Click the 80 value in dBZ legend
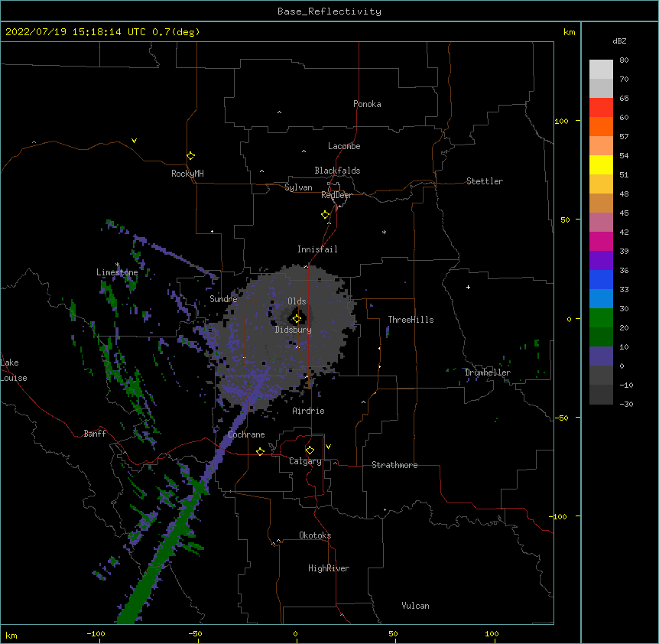This screenshot has width=659, height=644. (624, 60)
